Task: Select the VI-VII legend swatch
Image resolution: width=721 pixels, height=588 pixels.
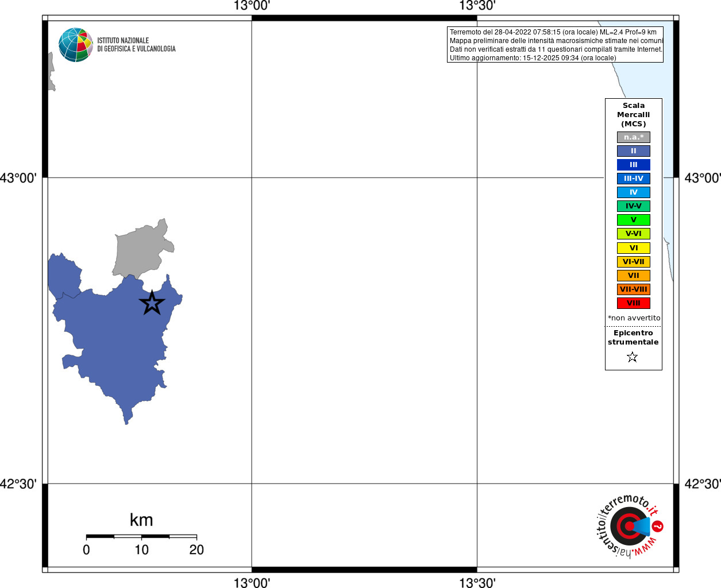Action: (x=634, y=262)
